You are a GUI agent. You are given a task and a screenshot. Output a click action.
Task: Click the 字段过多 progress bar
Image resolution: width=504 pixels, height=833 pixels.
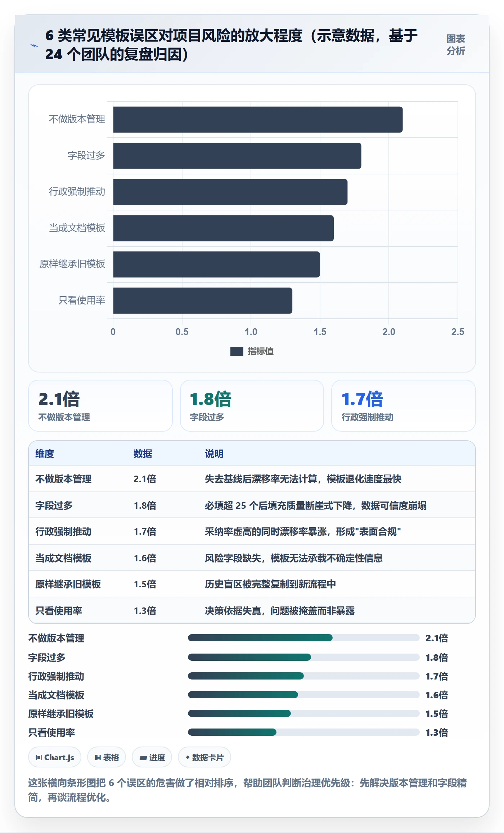(303, 657)
